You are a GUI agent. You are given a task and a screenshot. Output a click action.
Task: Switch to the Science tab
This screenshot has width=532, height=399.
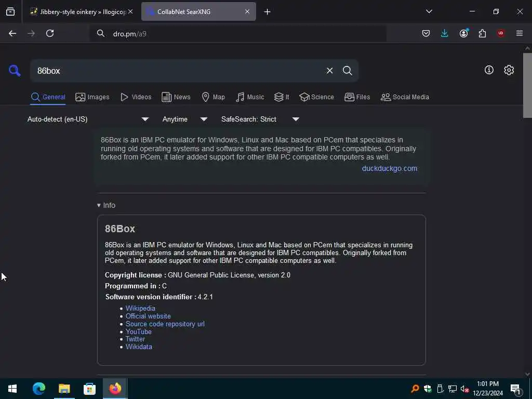[x=316, y=97]
